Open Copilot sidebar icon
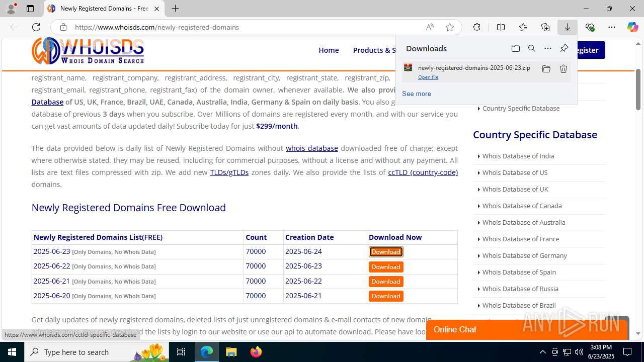The image size is (644, 362). tap(632, 27)
